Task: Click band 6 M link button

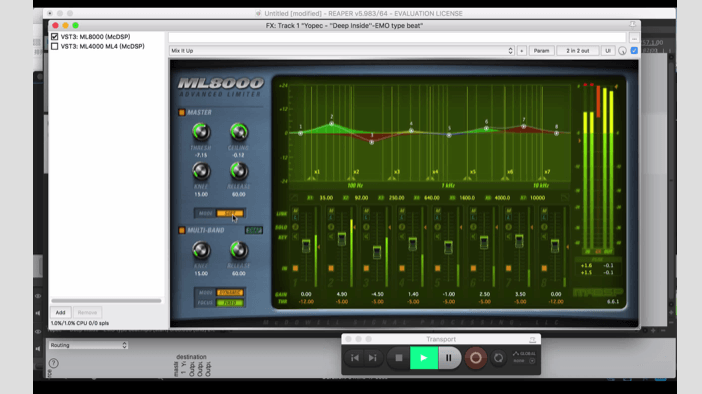Action: 473,211
